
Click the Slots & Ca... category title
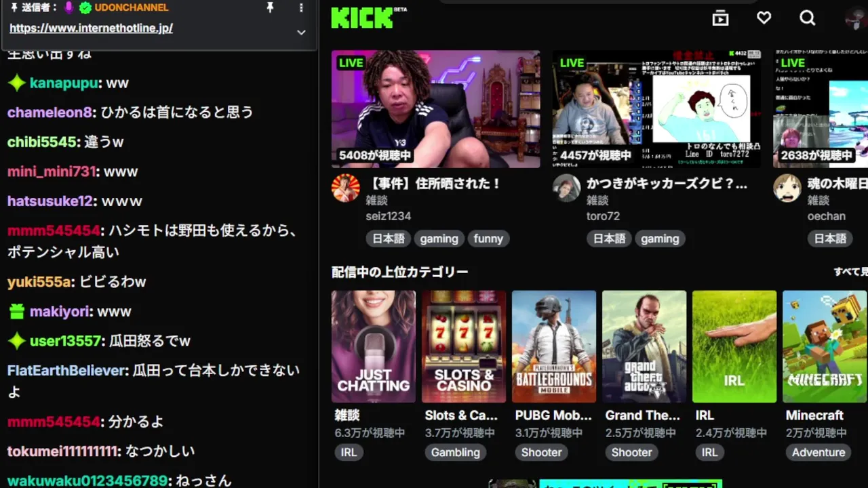(x=461, y=415)
